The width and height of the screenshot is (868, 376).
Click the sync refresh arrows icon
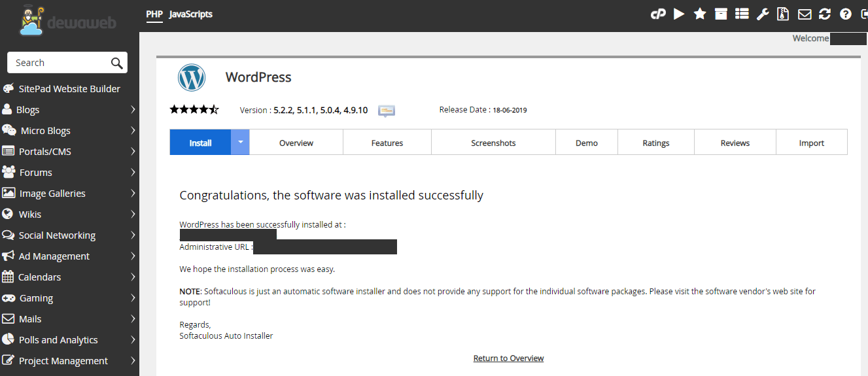pyautogui.click(x=825, y=14)
